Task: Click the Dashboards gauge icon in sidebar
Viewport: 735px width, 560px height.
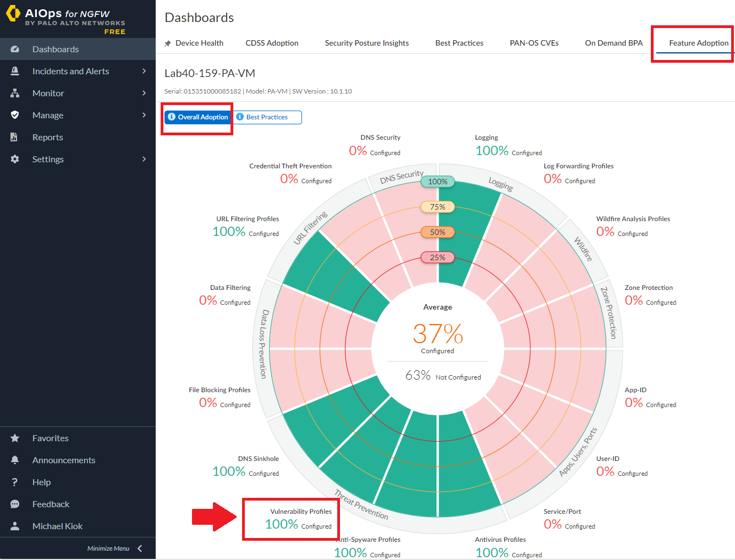Action: [15, 50]
